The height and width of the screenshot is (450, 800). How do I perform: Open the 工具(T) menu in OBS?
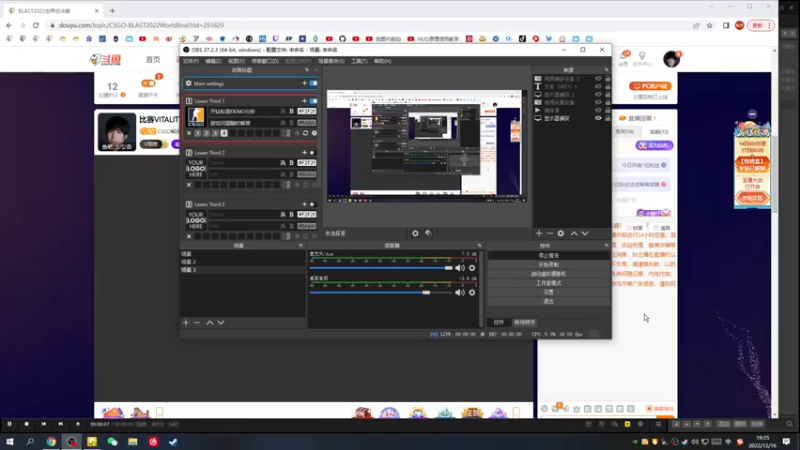359,61
